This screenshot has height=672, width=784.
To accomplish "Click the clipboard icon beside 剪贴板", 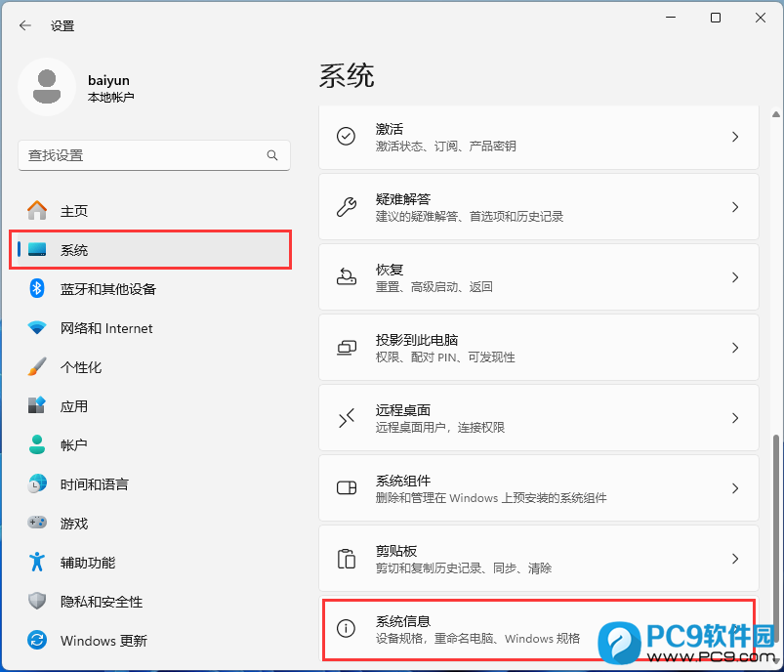I will tap(346, 559).
